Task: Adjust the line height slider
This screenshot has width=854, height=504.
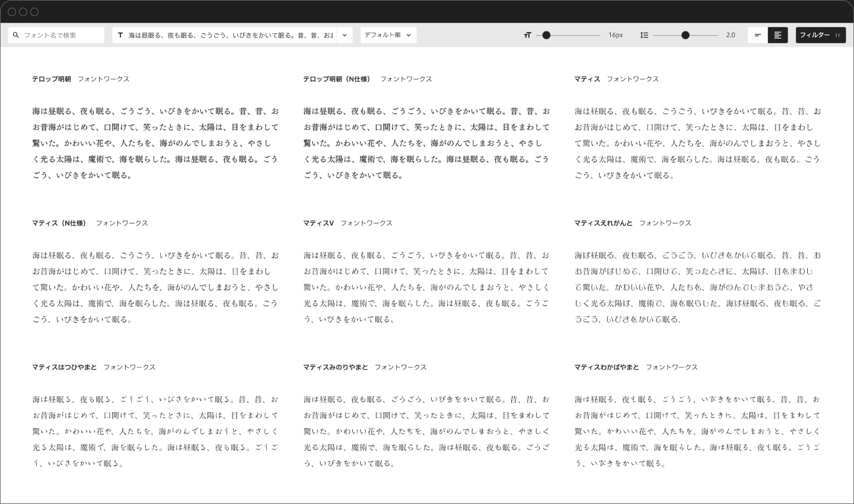Action: point(686,35)
